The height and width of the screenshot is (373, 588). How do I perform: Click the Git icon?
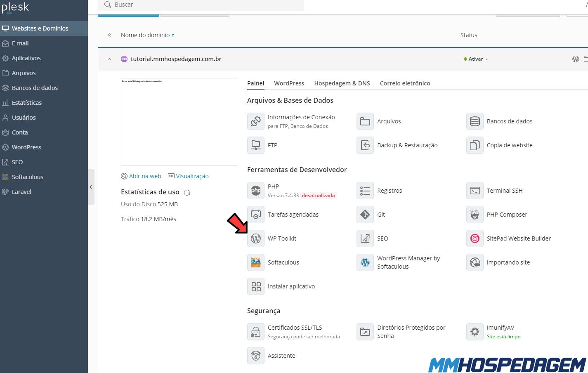365,215
